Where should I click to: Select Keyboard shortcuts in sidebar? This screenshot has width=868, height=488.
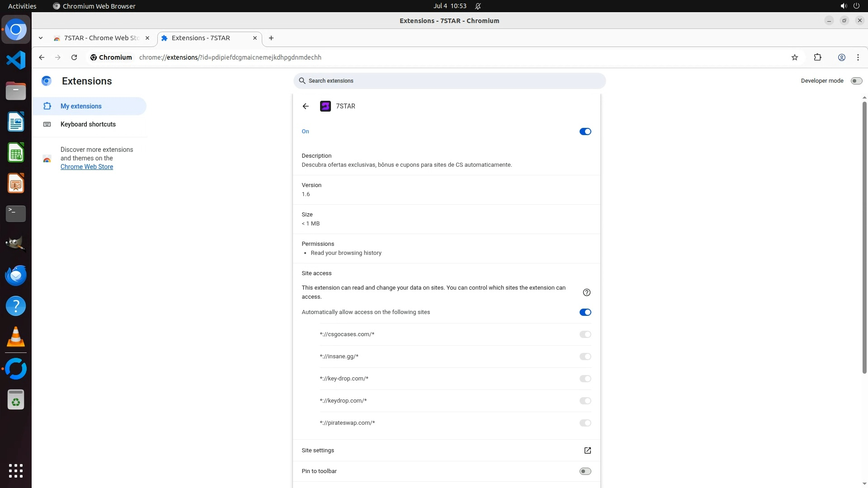[88, 124]
